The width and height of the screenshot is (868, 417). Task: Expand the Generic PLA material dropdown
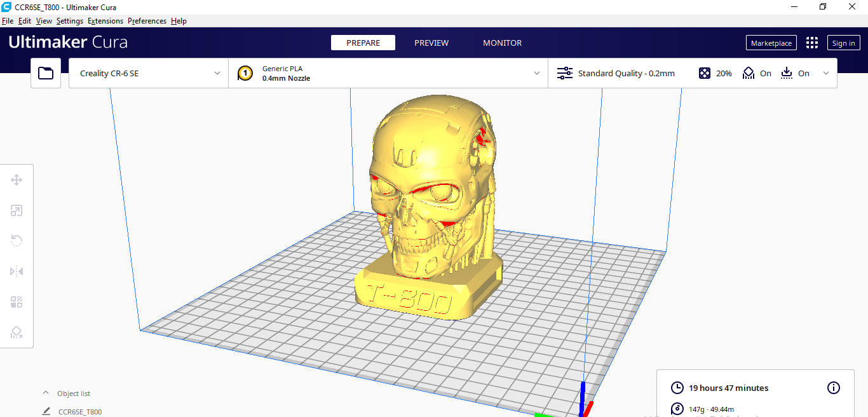pos(388,73)
